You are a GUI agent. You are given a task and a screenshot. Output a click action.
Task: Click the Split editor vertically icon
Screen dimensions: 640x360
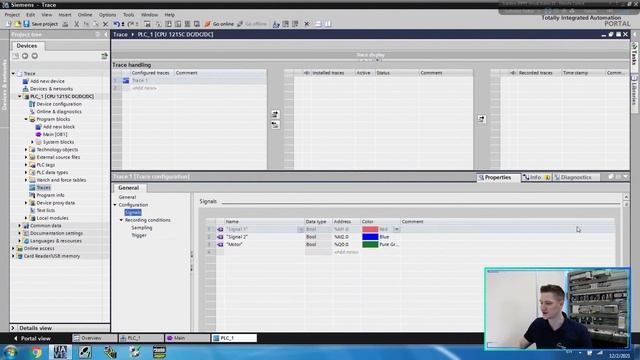(328, 24)
